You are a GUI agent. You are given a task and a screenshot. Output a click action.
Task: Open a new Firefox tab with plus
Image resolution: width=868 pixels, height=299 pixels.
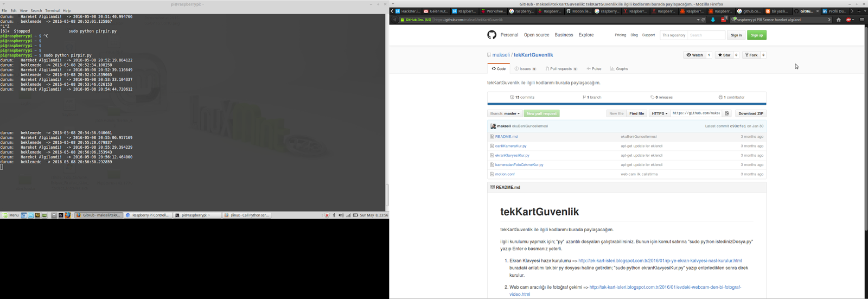tap(859, 11)
